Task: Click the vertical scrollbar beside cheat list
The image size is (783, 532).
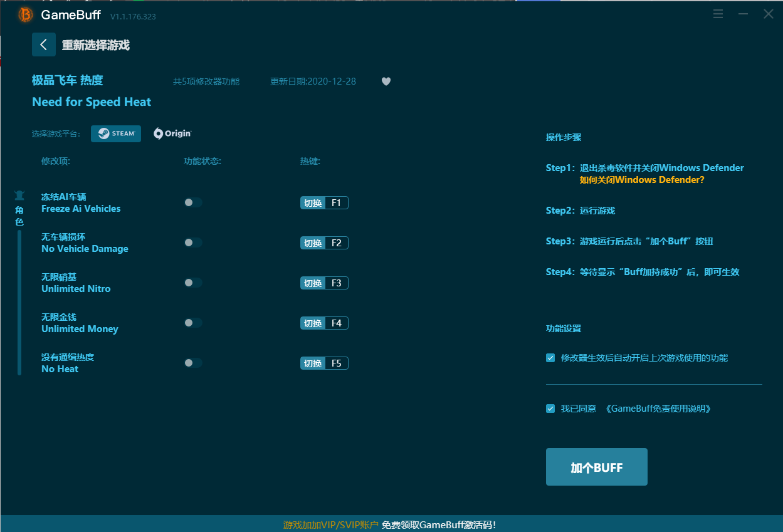Action: point(19,303)
